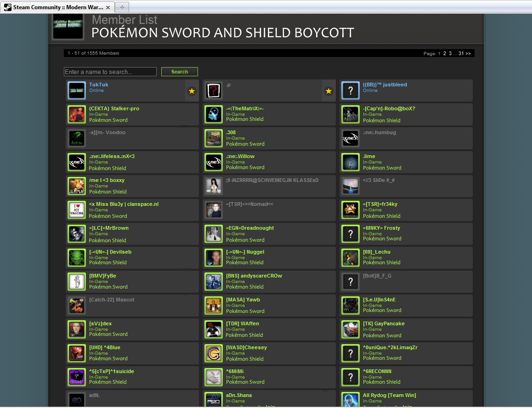Screen dimensions: 532x408
Task: Open =]LC[=MrBrown avatar
Action: (x=77, y=234)
